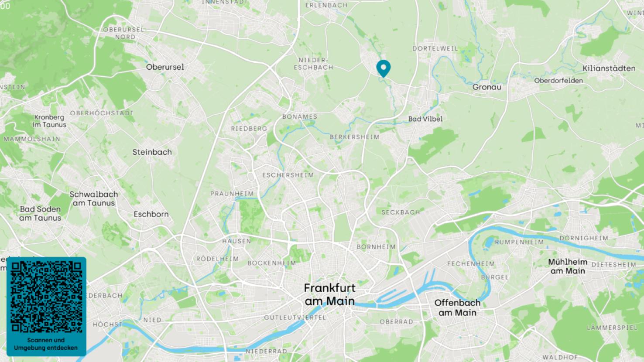Select the Bockenheim district label

[271, 263]
